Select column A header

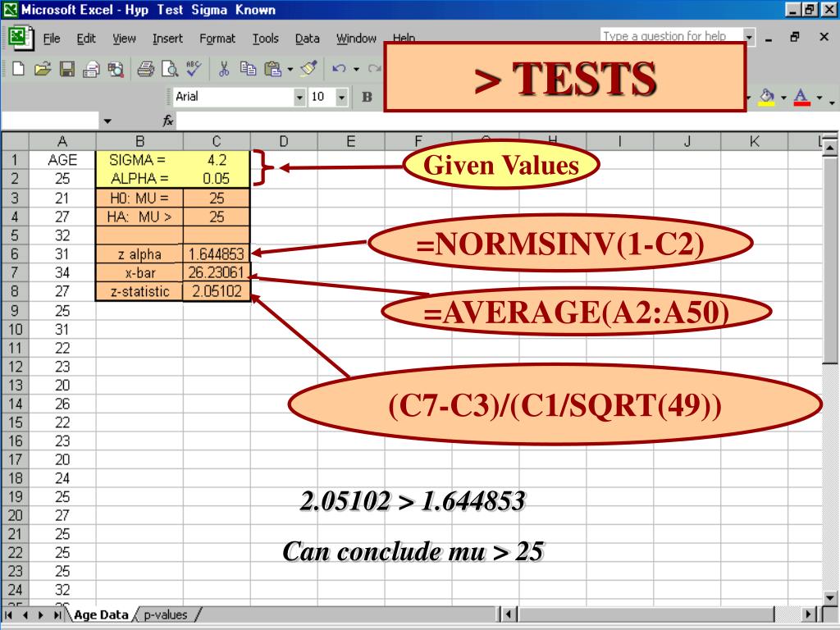click(62, 141)
